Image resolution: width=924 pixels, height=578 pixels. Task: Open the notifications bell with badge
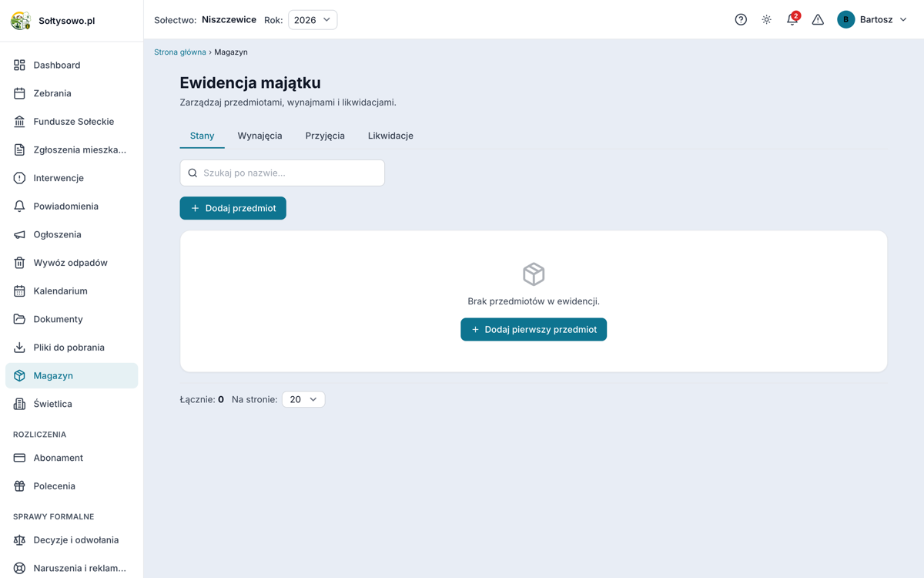792,19
